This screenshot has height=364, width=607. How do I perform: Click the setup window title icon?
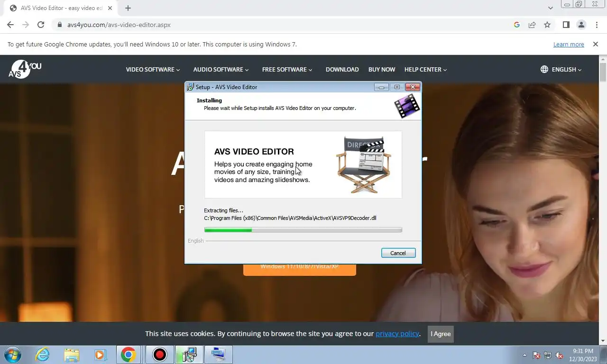point(190,87)
